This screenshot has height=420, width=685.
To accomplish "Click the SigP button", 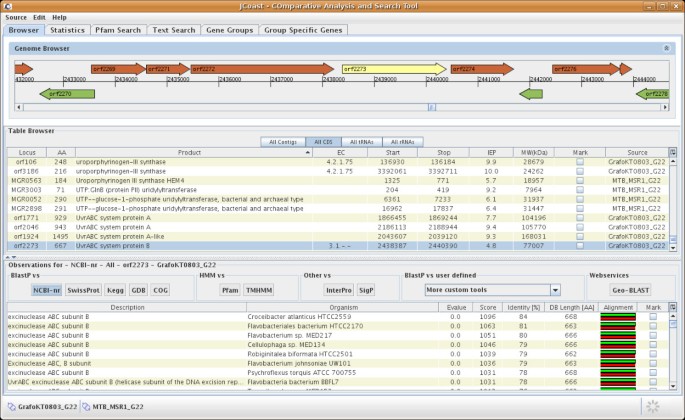I will [366, 290].
